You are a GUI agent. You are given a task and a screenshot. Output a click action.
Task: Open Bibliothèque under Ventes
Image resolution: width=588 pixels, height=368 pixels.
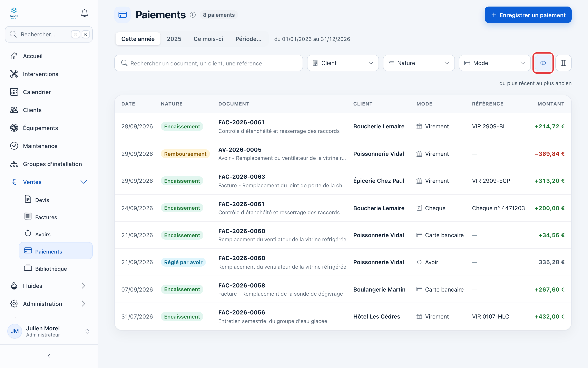(56, 268)
